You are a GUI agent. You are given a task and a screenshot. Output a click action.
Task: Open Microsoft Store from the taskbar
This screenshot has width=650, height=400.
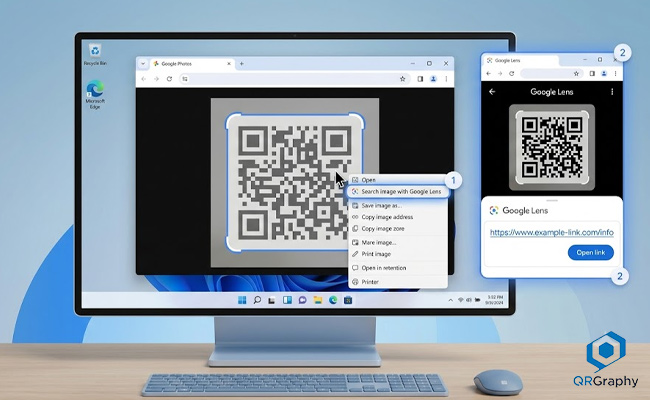[x=348, y=300]
